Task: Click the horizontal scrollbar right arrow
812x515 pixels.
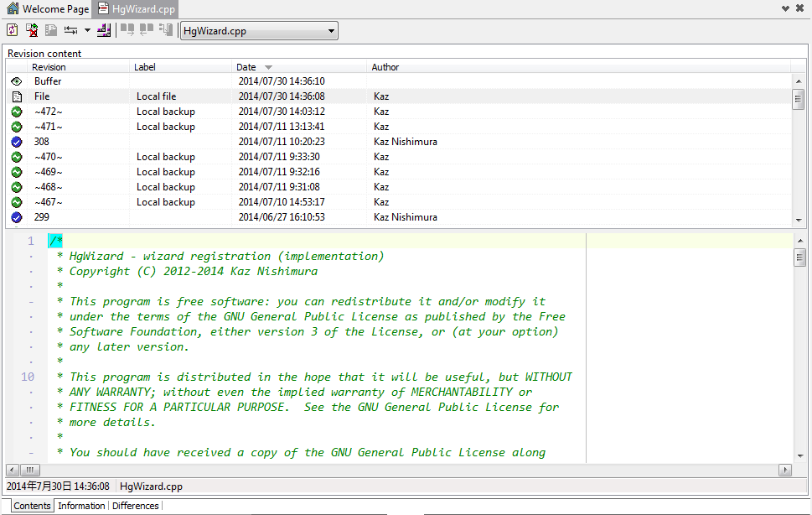Action: [x=785, y=470]
